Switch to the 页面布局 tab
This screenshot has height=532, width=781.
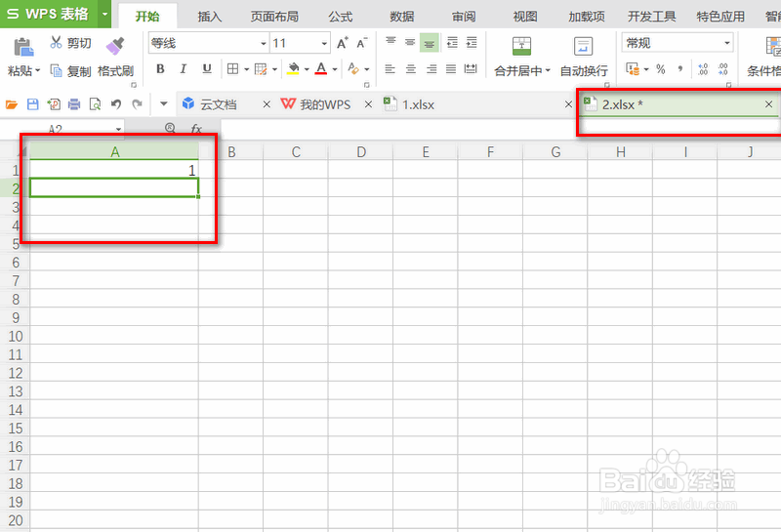tap(274, 17)
